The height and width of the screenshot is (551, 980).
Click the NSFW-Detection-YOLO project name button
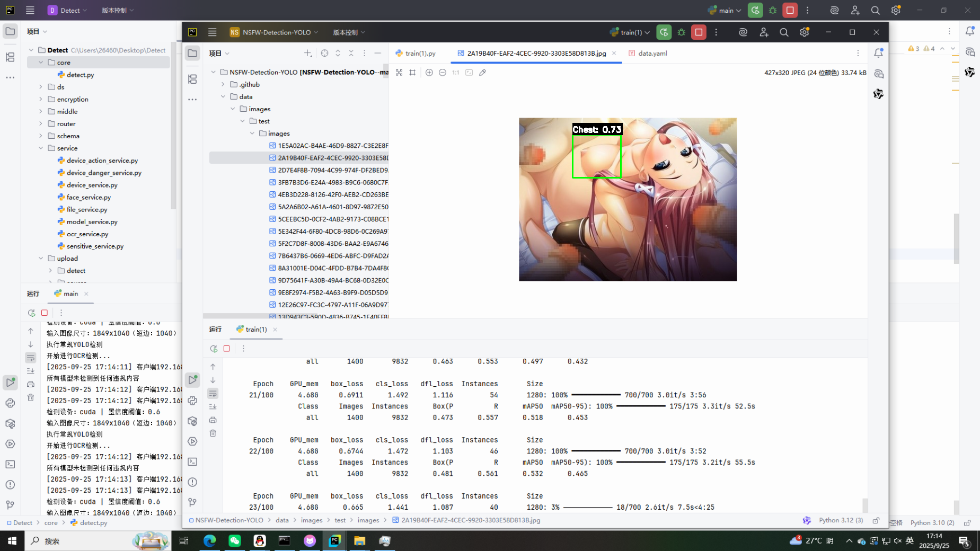tap(274, 32)
